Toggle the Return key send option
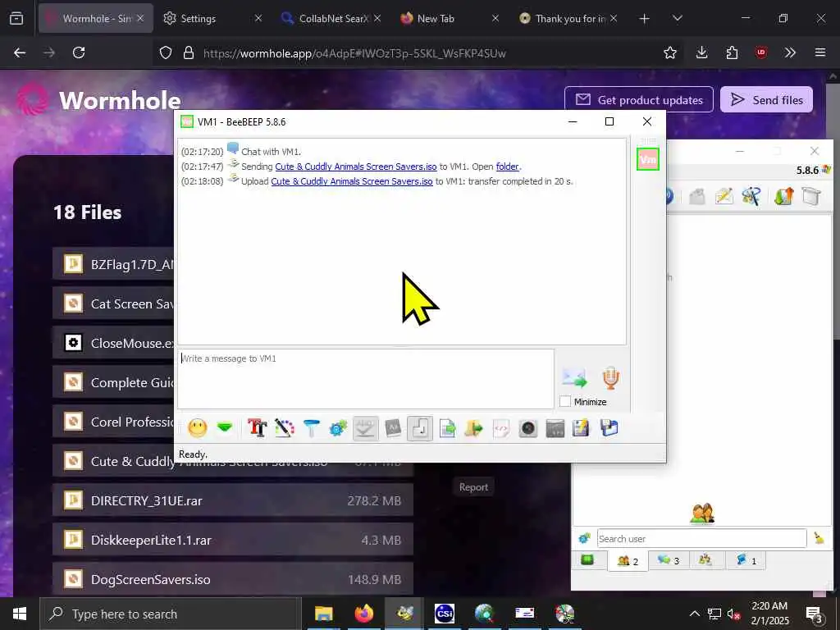 coord(419,428)
